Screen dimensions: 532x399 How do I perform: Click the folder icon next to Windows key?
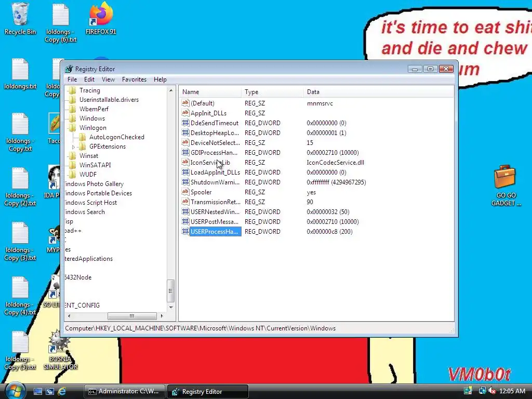(x=72, y=118)
